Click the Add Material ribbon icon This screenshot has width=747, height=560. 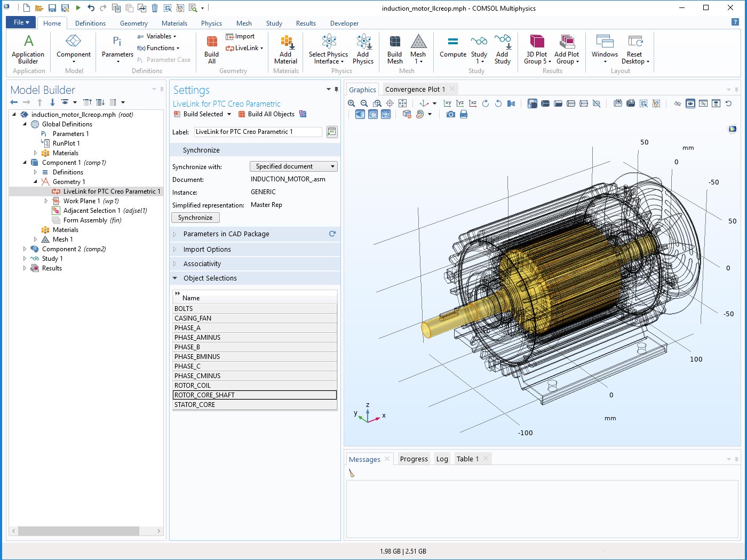click(285, 49)
